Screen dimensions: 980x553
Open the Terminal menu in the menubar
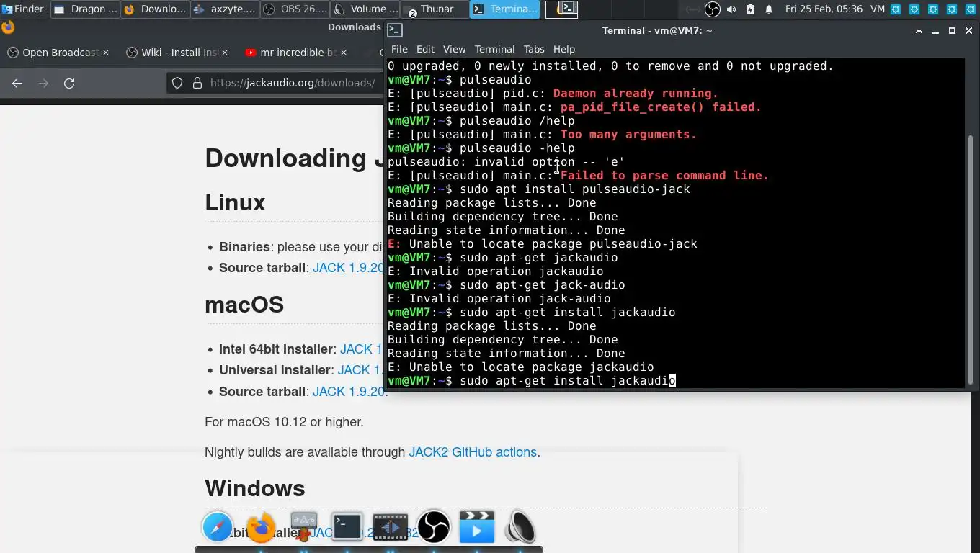(494, 49)
